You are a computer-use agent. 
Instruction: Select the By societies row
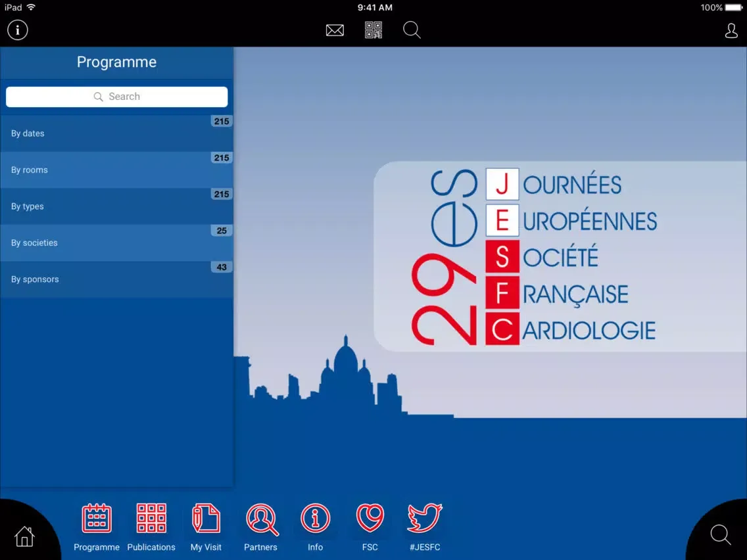pos(117,243)
